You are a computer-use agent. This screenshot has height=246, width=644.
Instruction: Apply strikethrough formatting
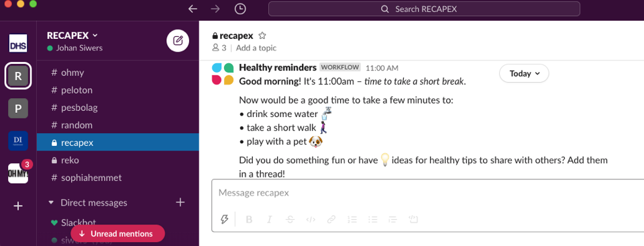click(x=290, y=219)
